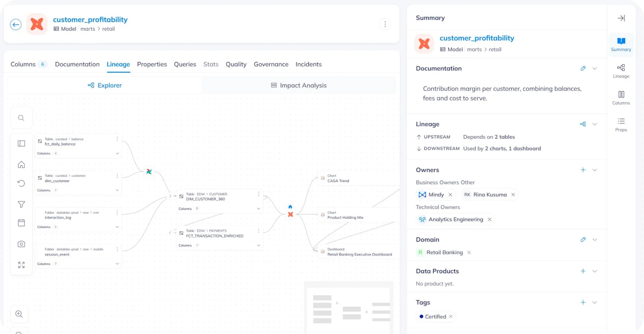Edit the Documentation section
This screenshot has height=334, width=644.
click(x=583, y=68)
